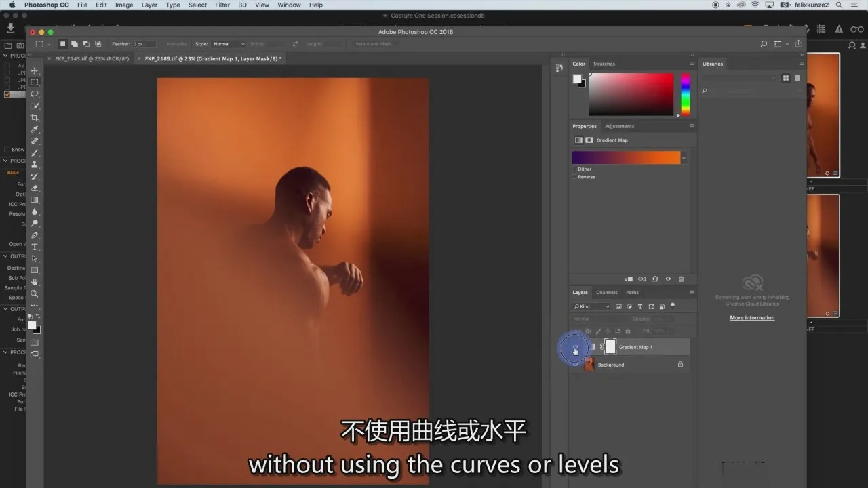
Task: Switch to the Swatches tab
Action: point(604,64)
